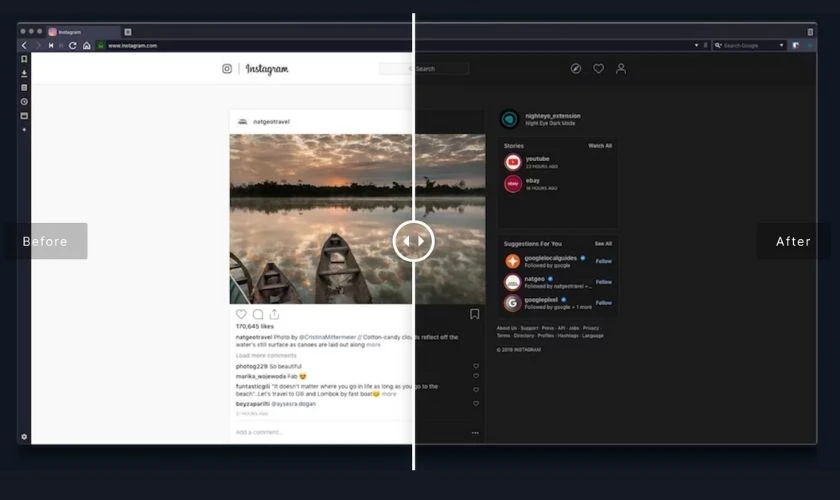Open the closed tabs trash icon
840x500 pixels.
(x=810, y=32)
